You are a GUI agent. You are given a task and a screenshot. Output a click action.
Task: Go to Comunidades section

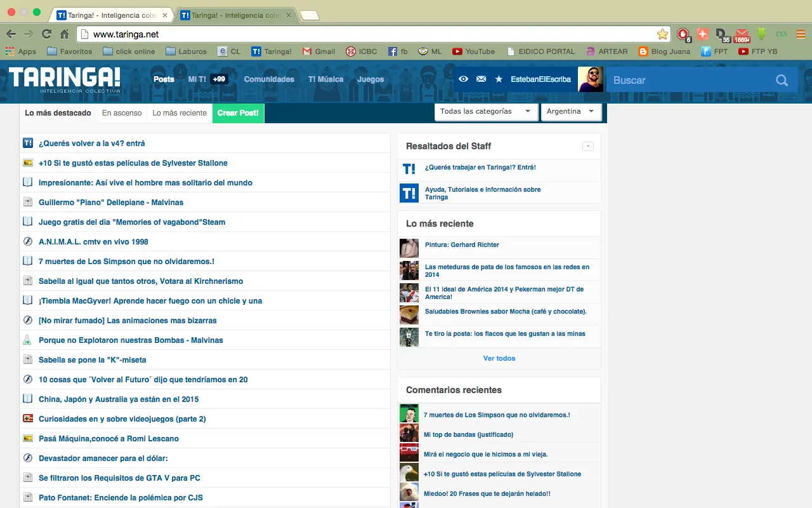(x=269, y=79)
